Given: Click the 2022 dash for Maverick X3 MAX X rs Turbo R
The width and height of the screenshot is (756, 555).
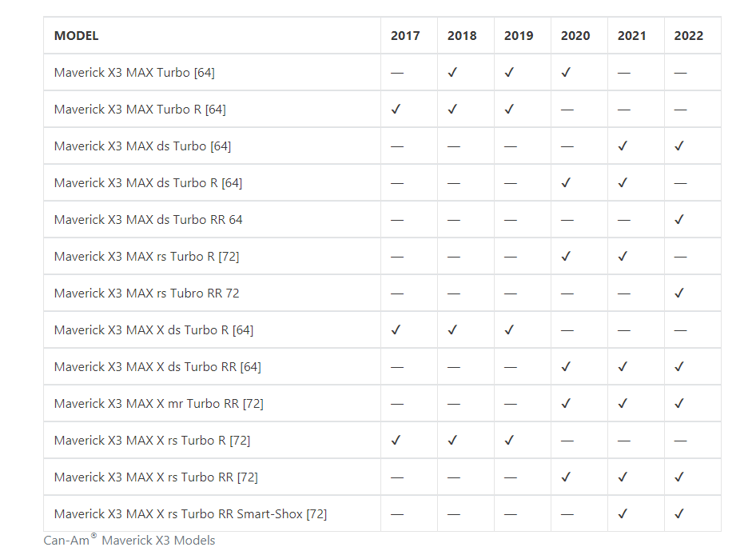Looking at the screenshot, I should 680,441.
